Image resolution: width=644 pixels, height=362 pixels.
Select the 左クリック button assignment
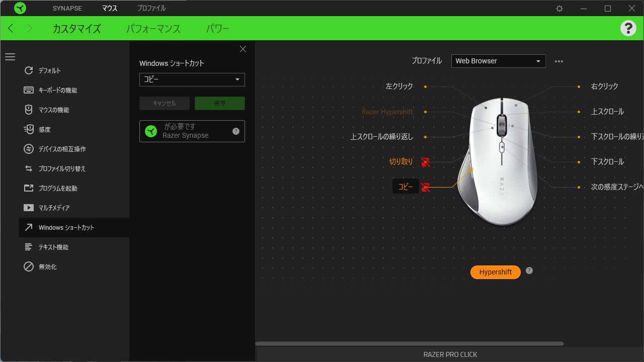coord(399,86)
